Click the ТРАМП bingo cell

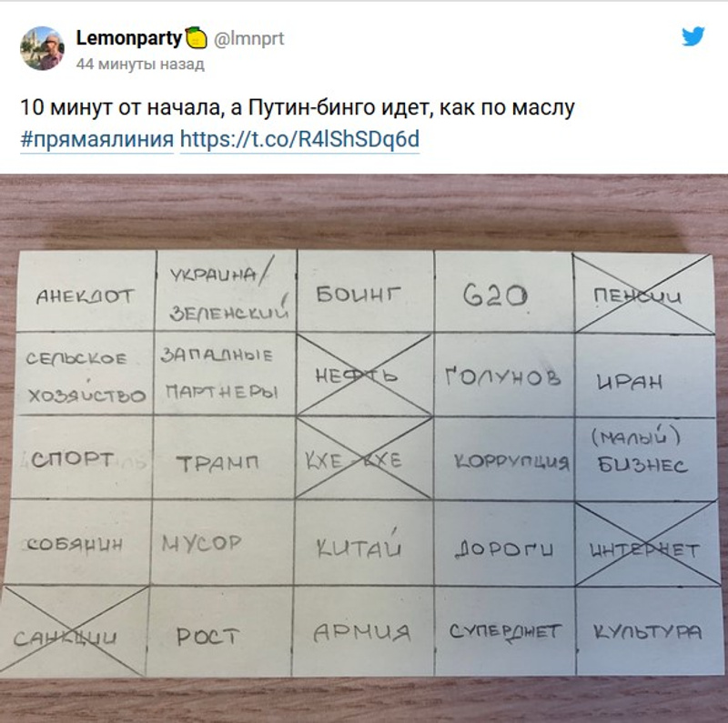217,463
